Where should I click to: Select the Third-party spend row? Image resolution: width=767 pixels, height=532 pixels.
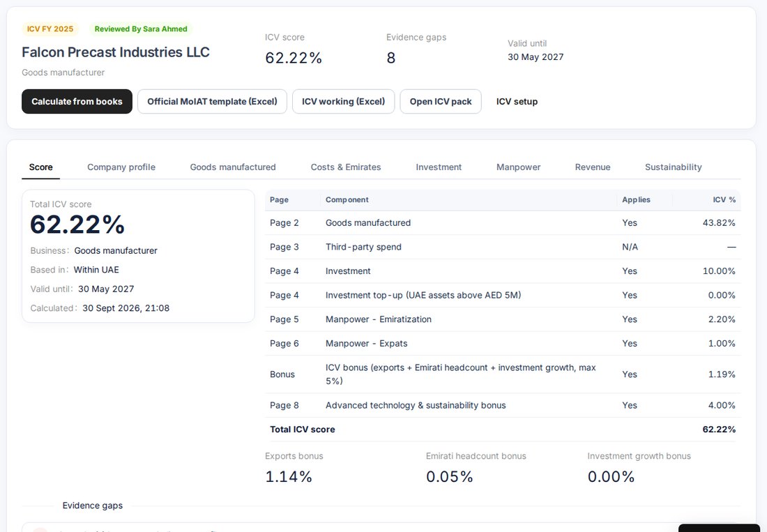click(503, 247)
